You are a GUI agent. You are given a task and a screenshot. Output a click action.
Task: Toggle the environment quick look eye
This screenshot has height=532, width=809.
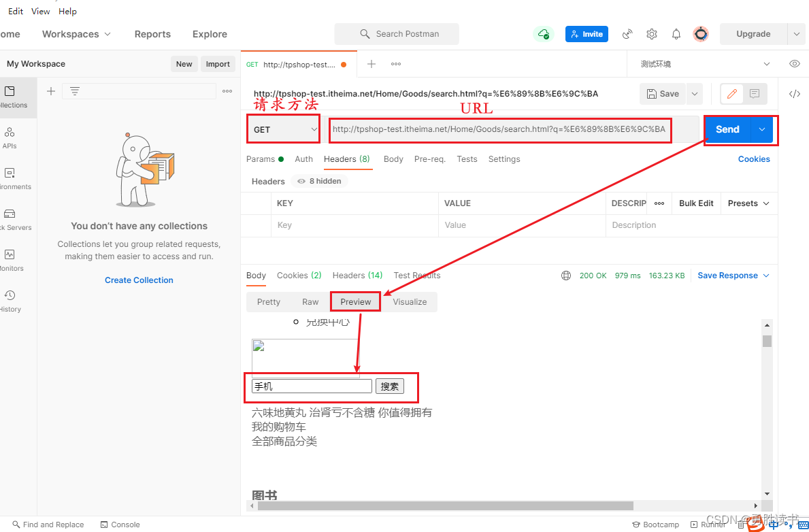click(x=795, y=64)
